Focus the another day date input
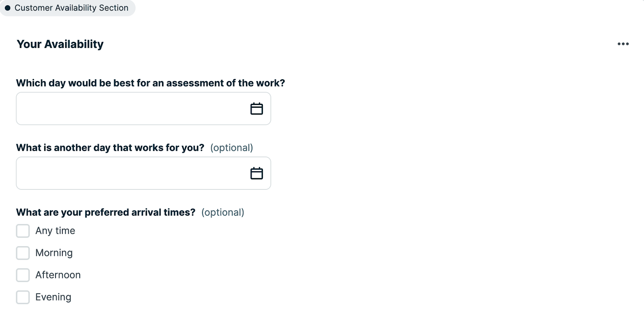The width and height of the screenshot is (644, 327). [x=129, y=173]
